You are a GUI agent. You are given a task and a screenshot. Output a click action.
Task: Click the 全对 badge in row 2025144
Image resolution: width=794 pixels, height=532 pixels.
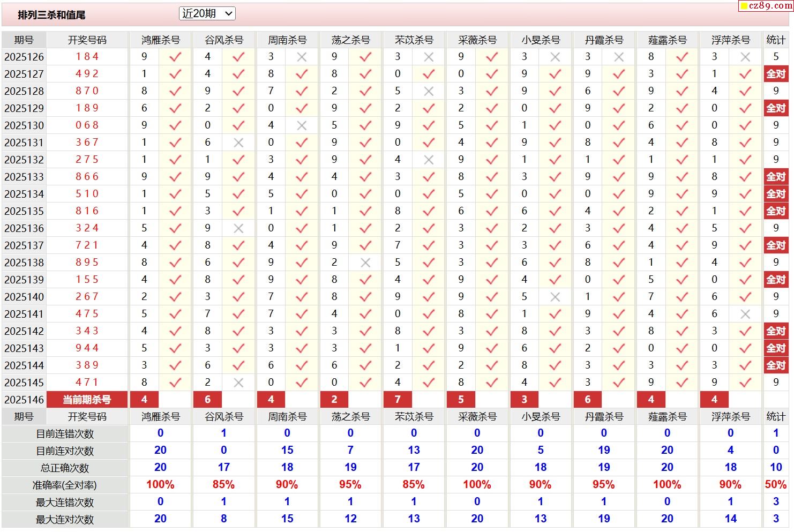(776, 365)
